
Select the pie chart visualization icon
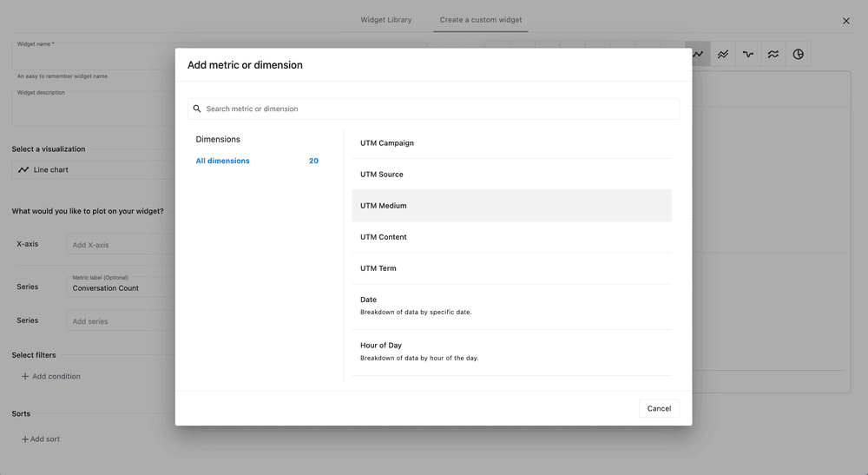[x=798, y=54]
